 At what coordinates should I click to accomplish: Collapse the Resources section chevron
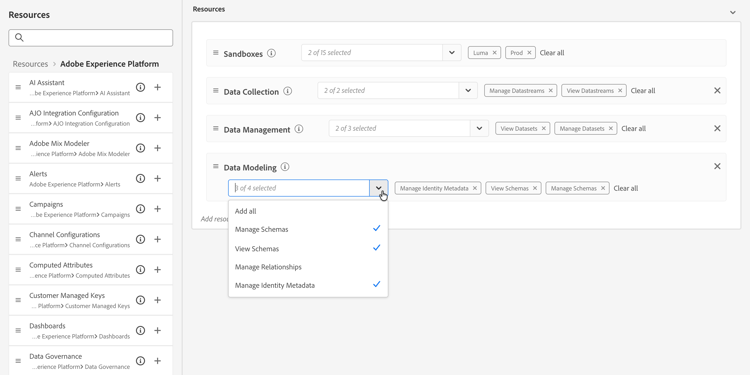coord(732,12)
